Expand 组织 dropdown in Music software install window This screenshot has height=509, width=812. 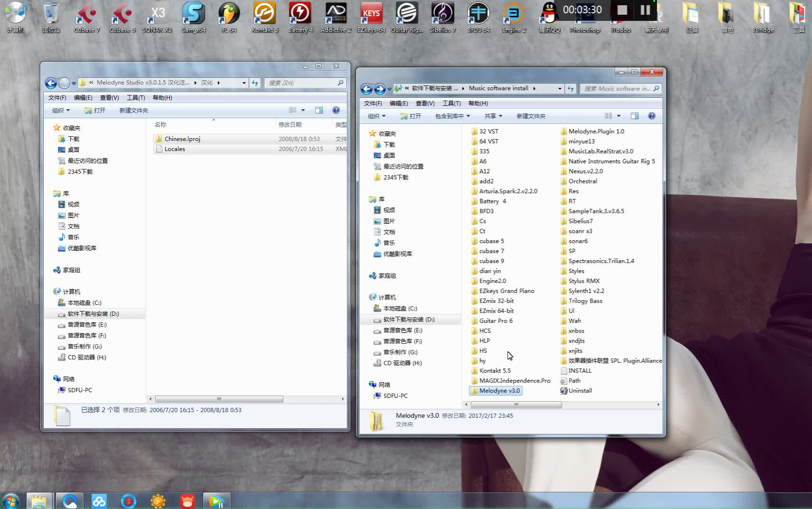[376, 116]
